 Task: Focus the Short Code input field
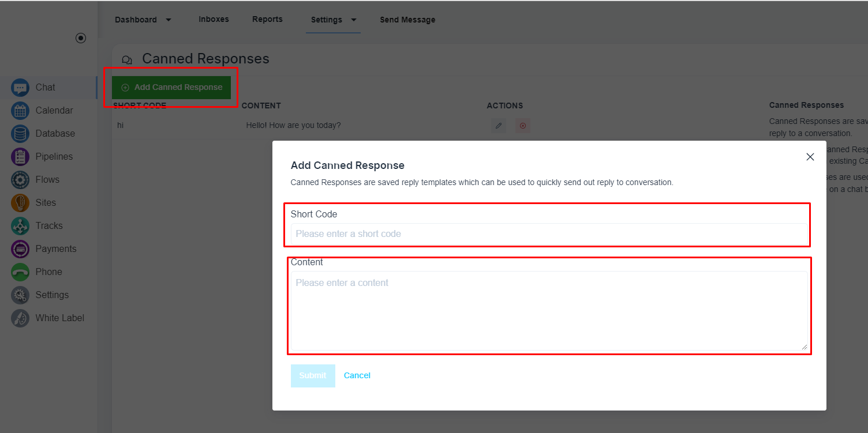(549, 234)
